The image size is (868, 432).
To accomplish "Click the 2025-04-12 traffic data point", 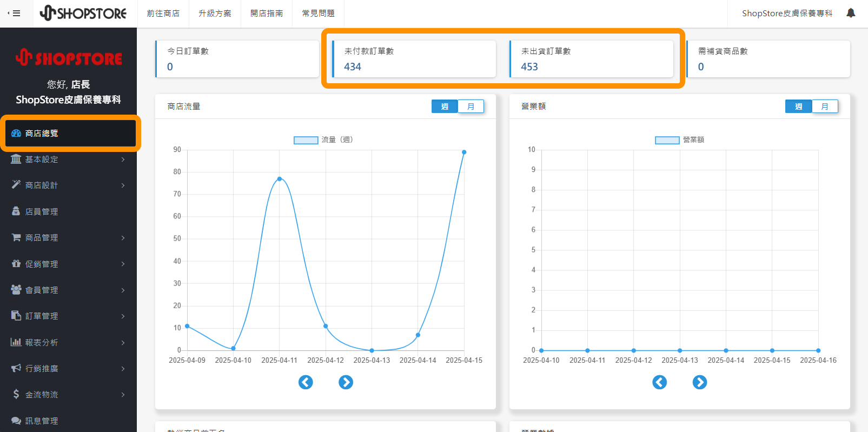I will point(326,326).
